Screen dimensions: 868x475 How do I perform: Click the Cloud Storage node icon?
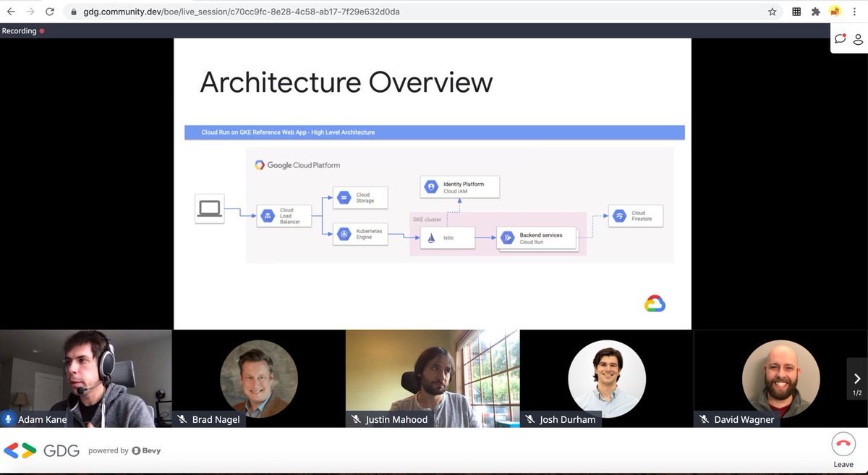click(x=344, y=197)
